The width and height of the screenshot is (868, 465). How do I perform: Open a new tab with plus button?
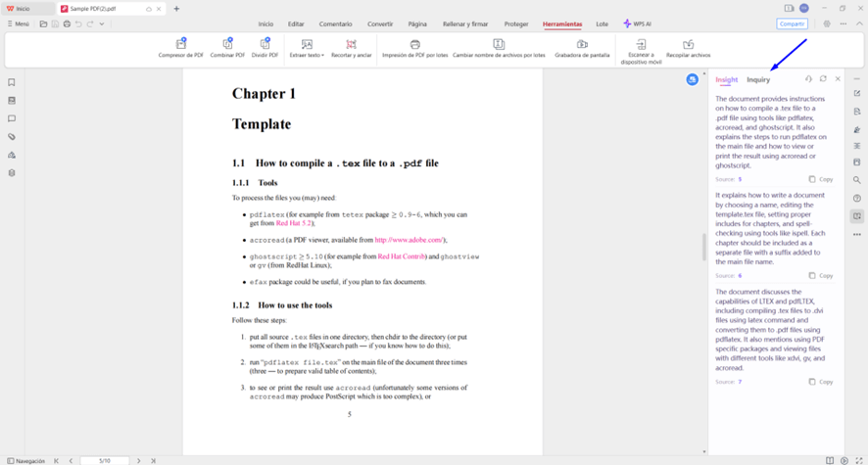[176, 8]
